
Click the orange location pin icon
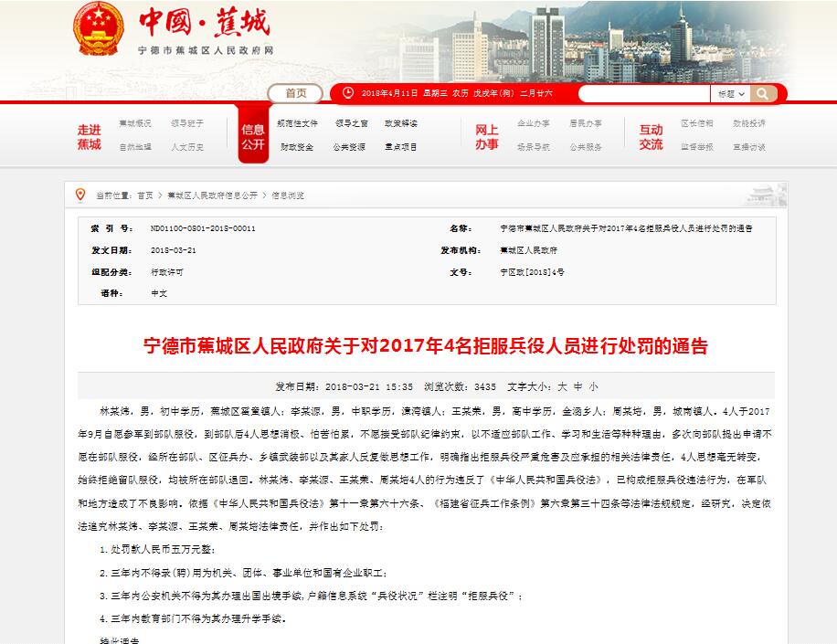[x=80, y=195]
